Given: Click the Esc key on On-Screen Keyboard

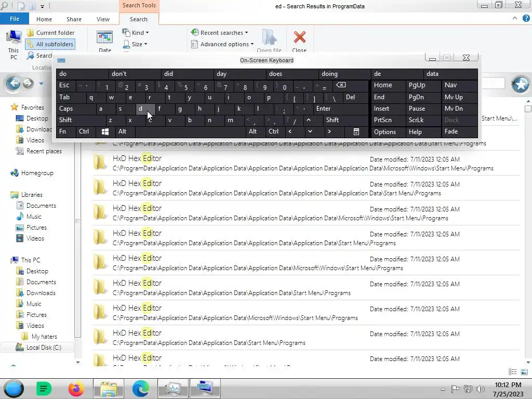Looking at the screenshot, I should (x=65, y=85).
